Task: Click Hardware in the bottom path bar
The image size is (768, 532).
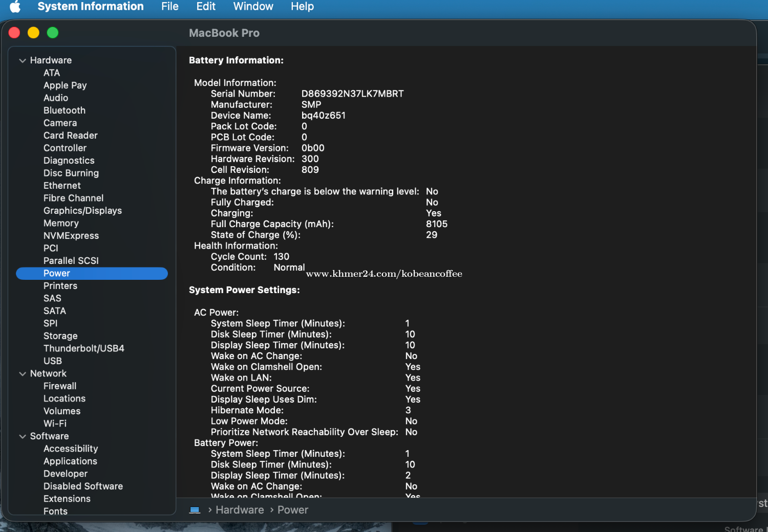Action: pyautogui.click(x=240, y=510)
